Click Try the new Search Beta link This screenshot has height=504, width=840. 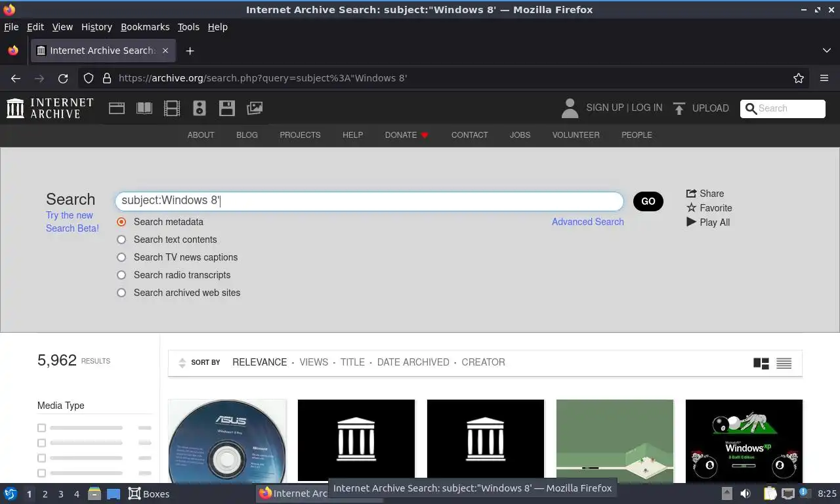[72, 222]
